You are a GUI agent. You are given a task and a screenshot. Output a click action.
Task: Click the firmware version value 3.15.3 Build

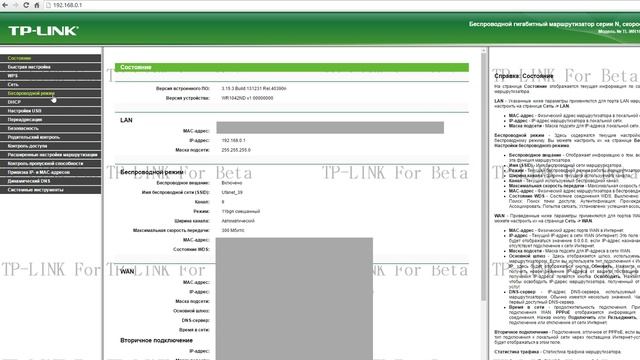click(x=253, y=88)
